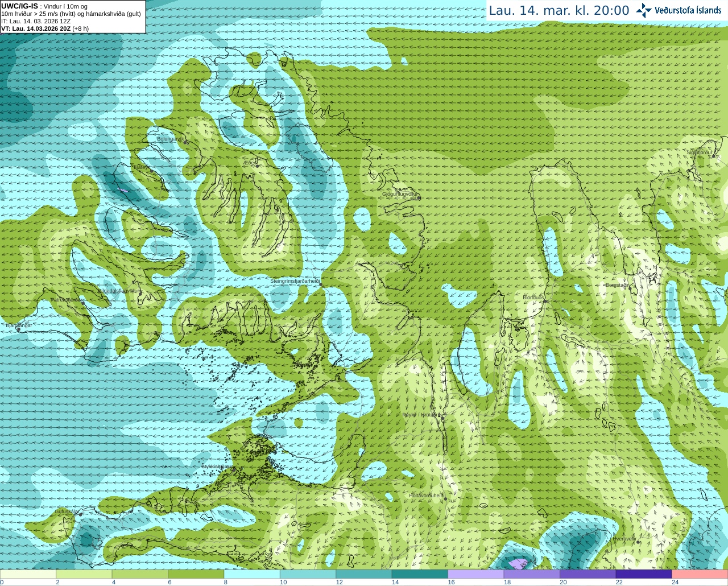
Task: Click the legend scale value '4'
Action: click(x=114, y=582)
